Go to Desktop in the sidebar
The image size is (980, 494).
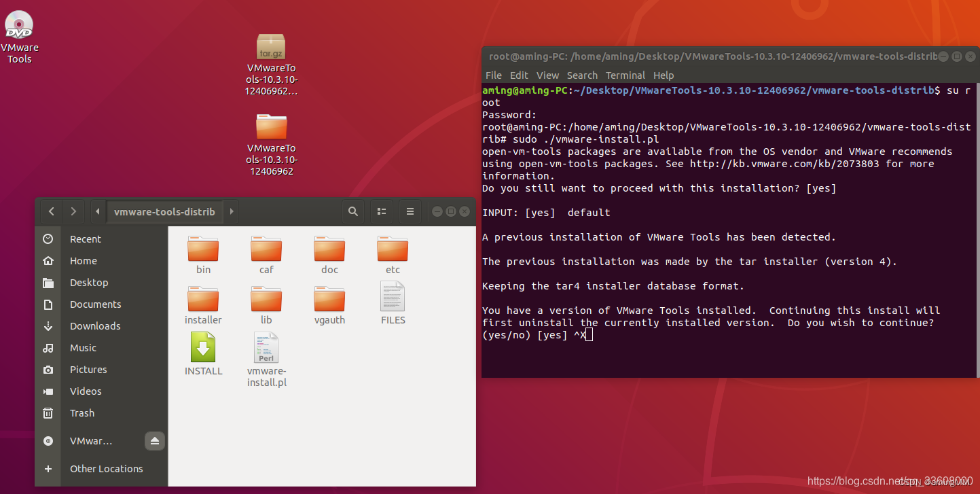[x=101, y=283]
